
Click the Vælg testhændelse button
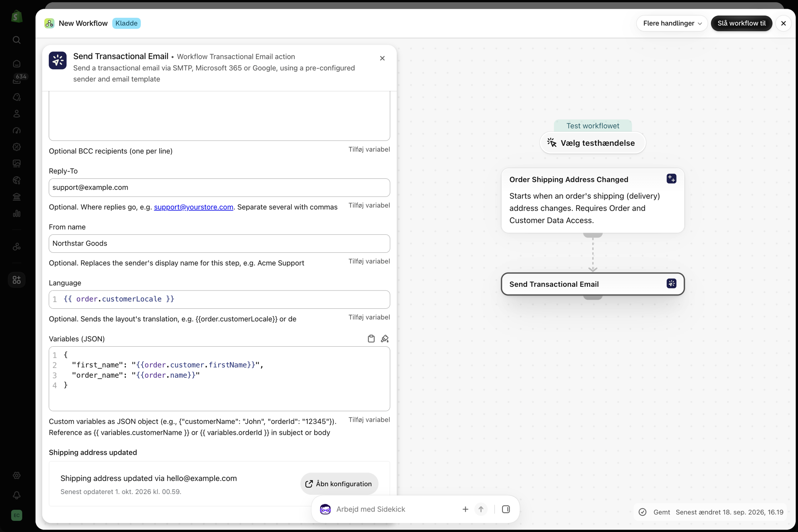point(593,143)
